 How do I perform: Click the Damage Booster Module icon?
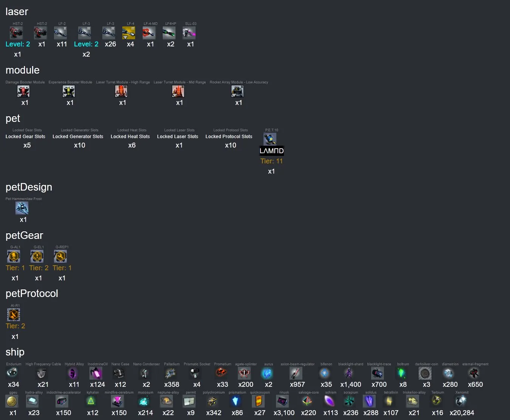(23, 91)
